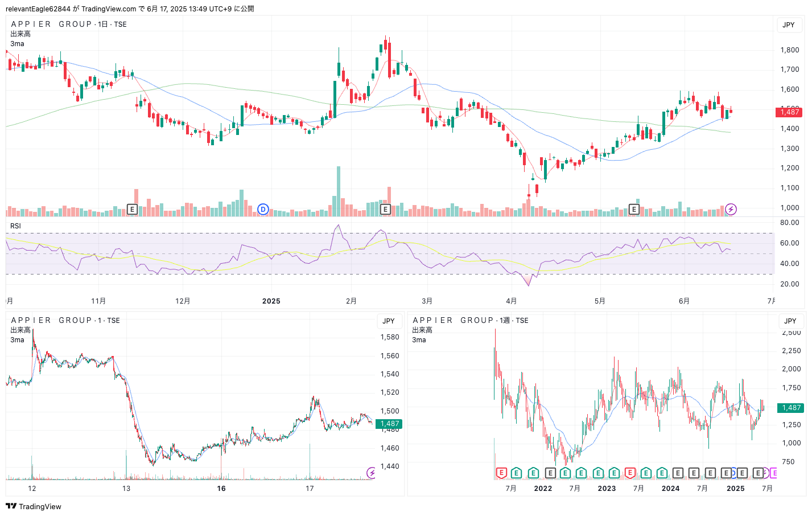Click the TradingView.com link in the header
This screenshot has height=516, width=812.
[x=109, y=9]
